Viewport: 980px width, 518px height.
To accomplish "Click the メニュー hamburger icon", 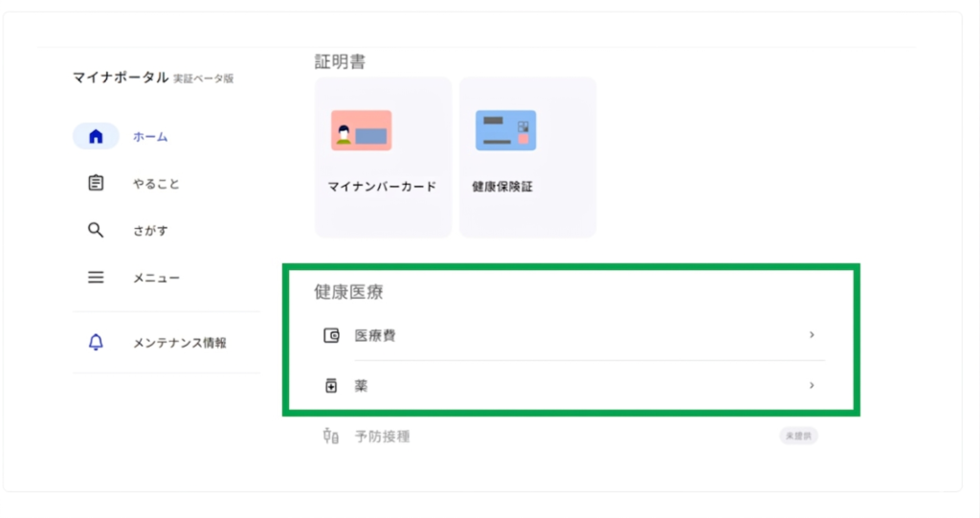I will click(96, 278).
